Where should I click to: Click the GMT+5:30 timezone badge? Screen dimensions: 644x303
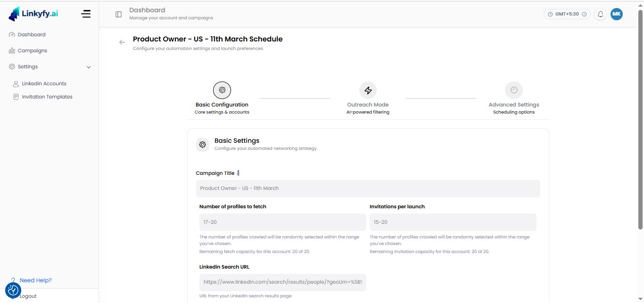[567, 14]
